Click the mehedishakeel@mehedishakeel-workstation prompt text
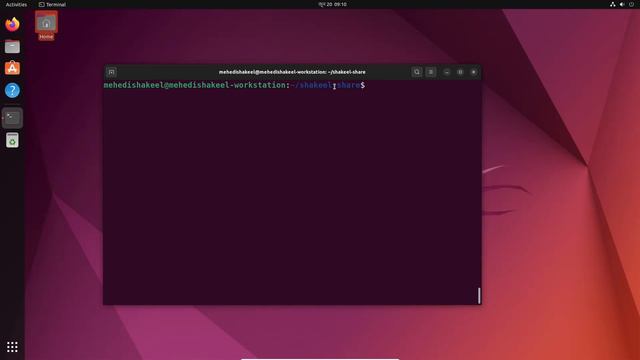640x360 pixels. [195, 85]
